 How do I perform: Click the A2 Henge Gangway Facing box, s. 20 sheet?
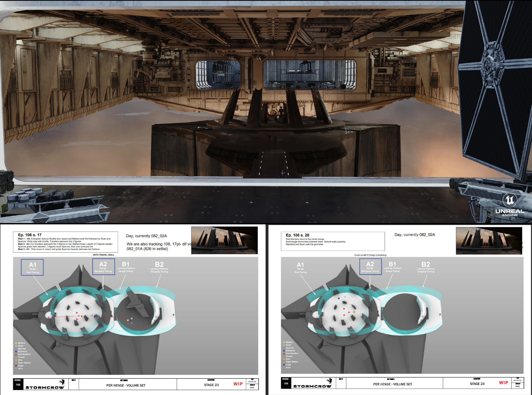[x=370, y=267]
